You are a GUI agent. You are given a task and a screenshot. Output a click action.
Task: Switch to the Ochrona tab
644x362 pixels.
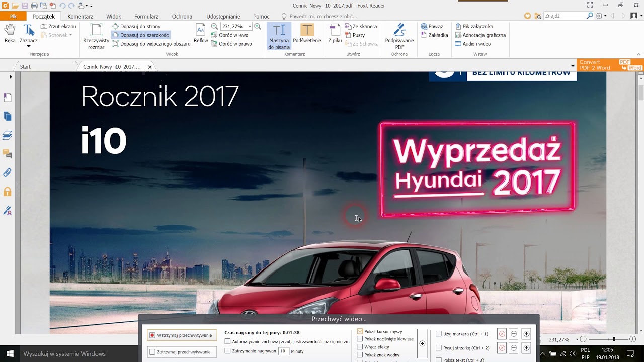(182, 17)
